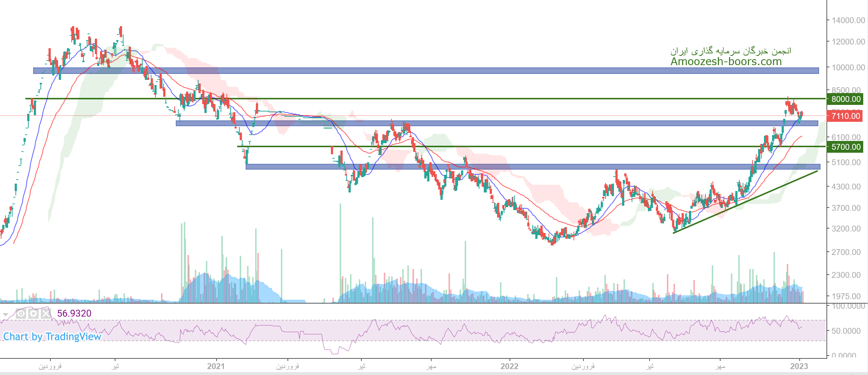
Task: Select the red 7110.00 current price label
Action: click(846, 116)
